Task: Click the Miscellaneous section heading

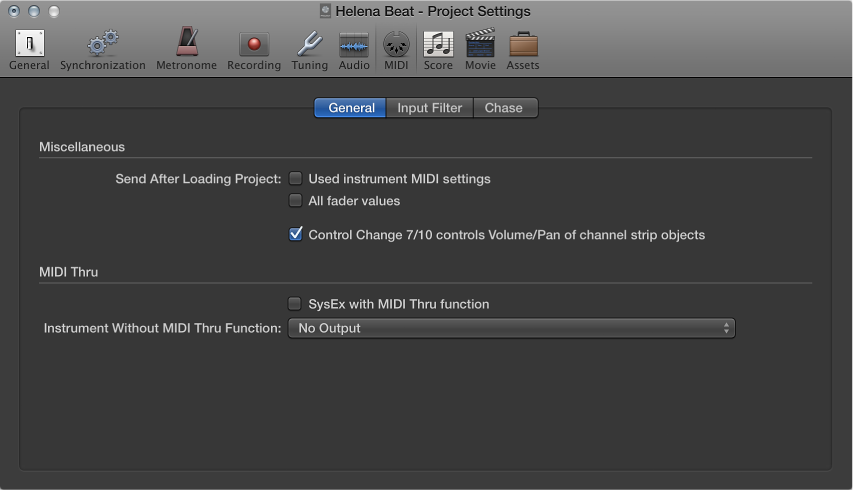Action: point(82,147)
